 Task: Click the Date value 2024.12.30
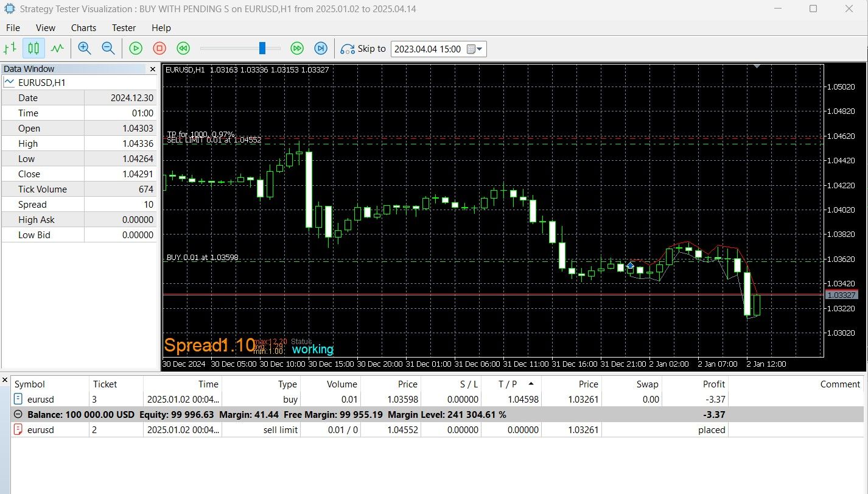pos(132,98)
